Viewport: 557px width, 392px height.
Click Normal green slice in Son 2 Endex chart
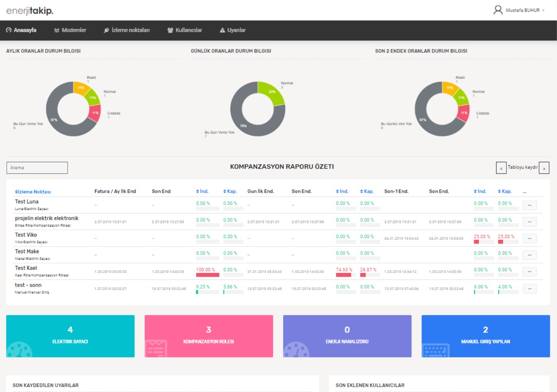coord(462,97)
